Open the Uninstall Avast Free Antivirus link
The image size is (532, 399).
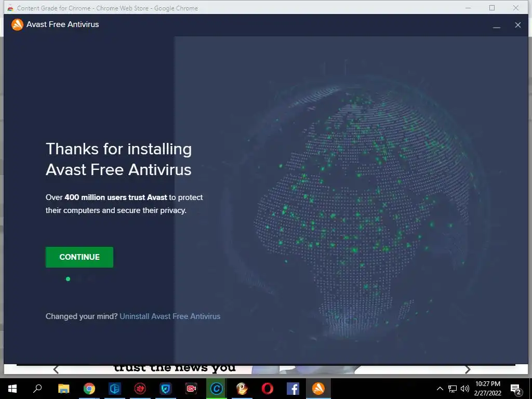coord(170,316)
